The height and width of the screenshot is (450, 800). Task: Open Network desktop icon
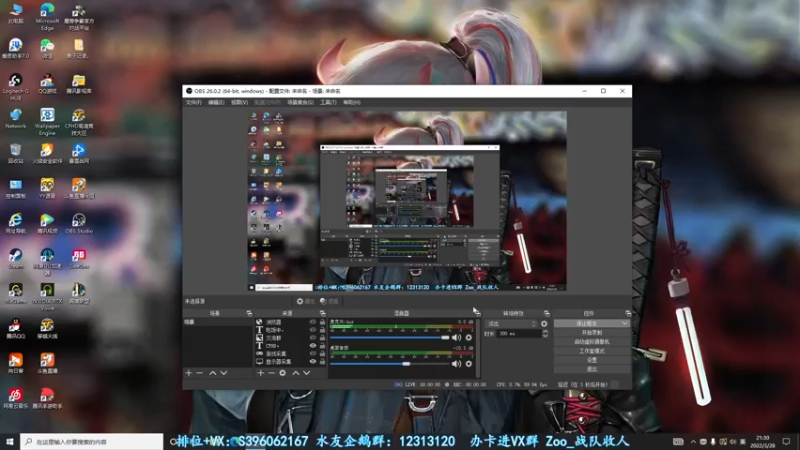pos(15,118)
